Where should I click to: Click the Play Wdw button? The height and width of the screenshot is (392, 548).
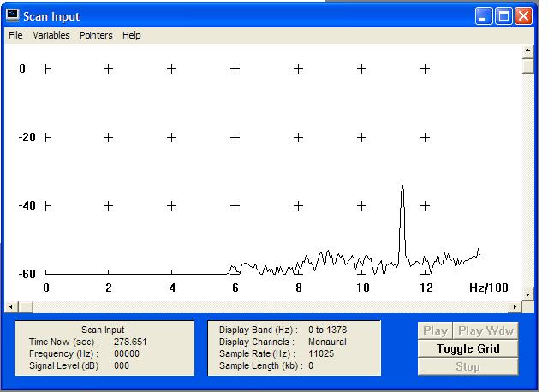(x=485, y=331)
